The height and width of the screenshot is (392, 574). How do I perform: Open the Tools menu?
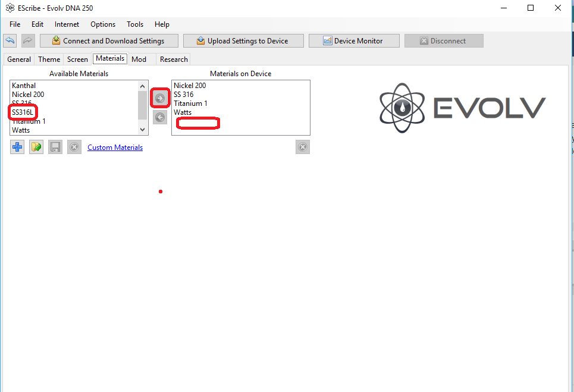coord(135,24)
